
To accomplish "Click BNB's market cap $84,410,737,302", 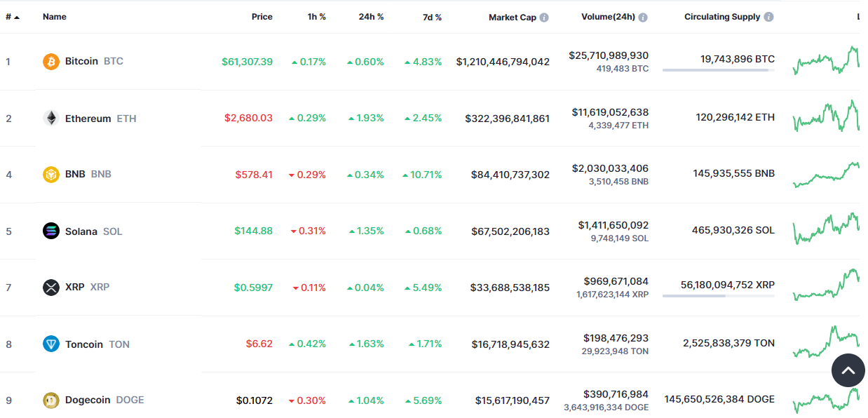I will click(510, 175).
